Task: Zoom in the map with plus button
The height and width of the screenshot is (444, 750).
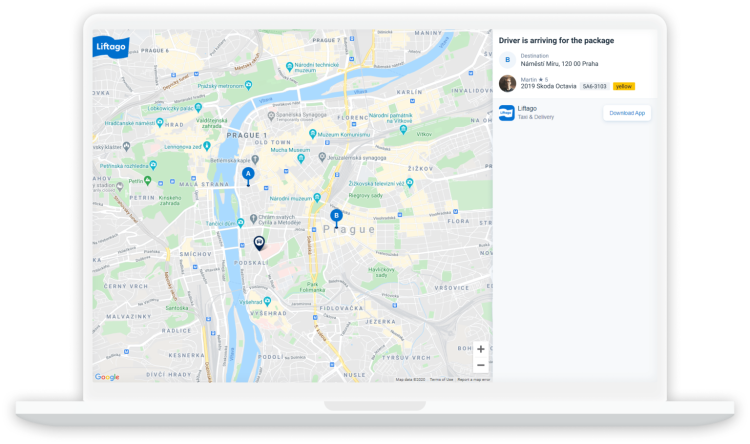Action: pyautogui.click(x=481, y=349)
